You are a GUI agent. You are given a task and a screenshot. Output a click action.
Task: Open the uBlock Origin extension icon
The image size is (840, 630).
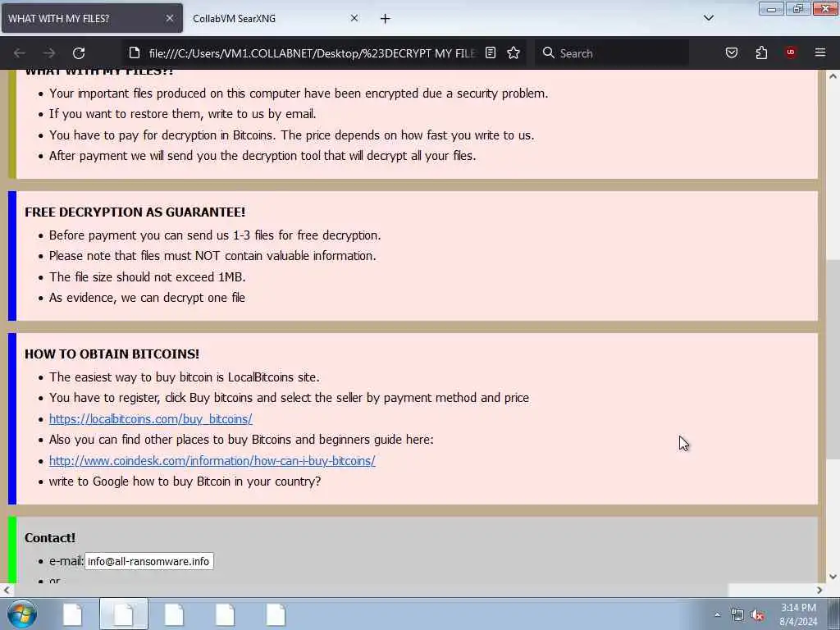(x=791, y=52)
